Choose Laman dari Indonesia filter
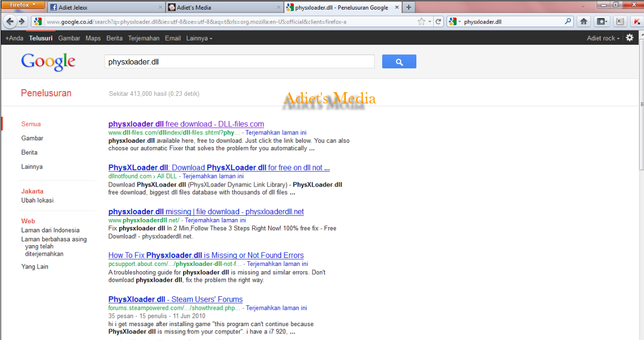Screen dimensions: 644x340 pyautogui.click(x=50, y=230)
